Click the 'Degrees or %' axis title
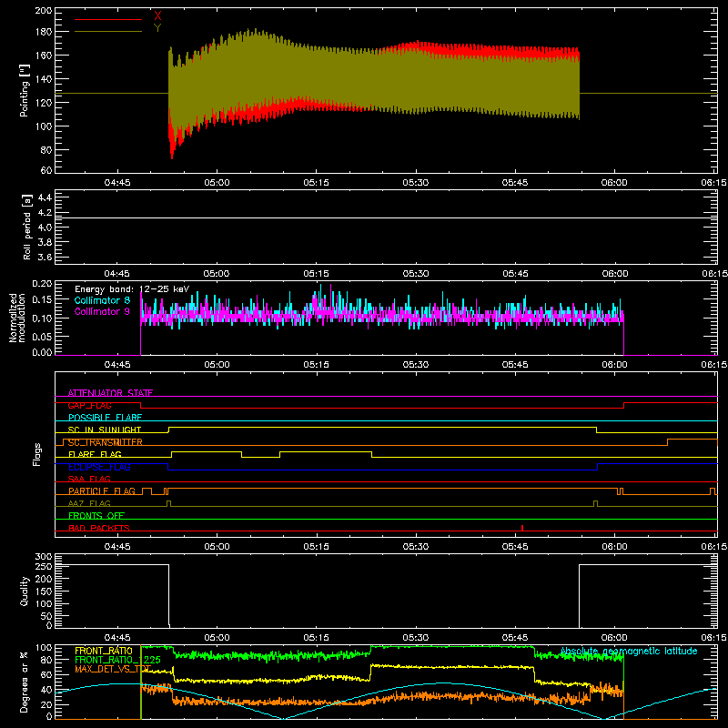Screen dimensions: 728x728 pyautogui.click(x=25, y=682)
